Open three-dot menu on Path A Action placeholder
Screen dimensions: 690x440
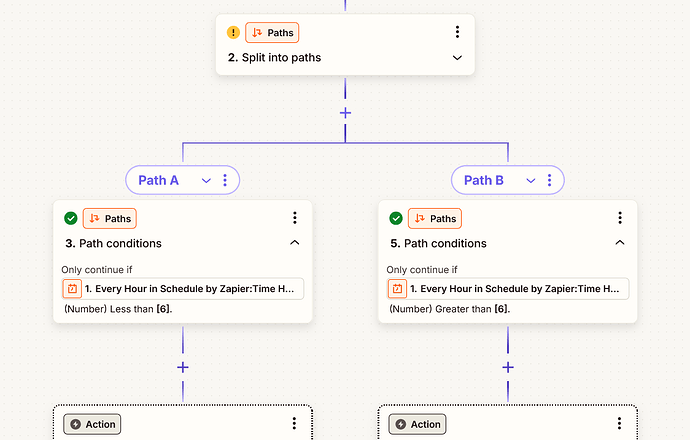[295, 424]
